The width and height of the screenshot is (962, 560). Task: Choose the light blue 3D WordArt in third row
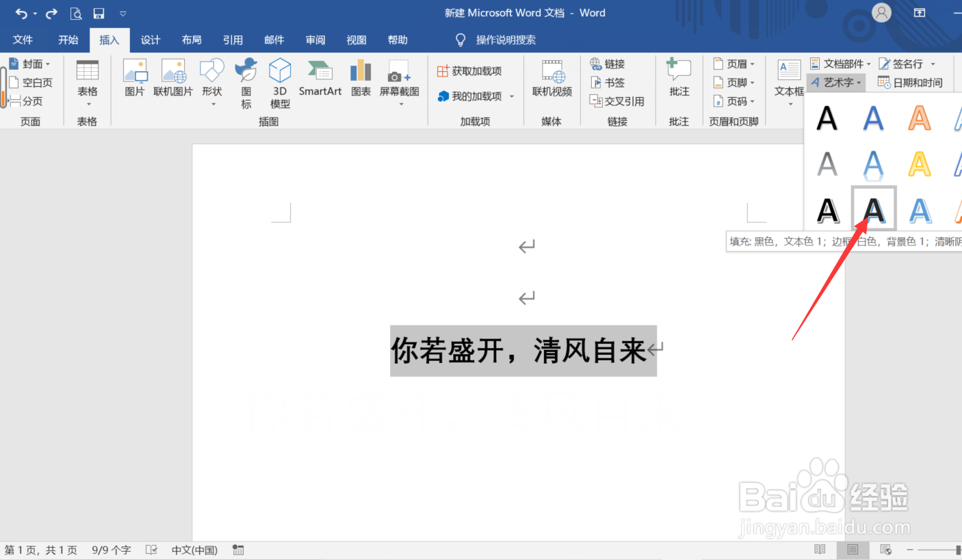click(x=920, y=210)
